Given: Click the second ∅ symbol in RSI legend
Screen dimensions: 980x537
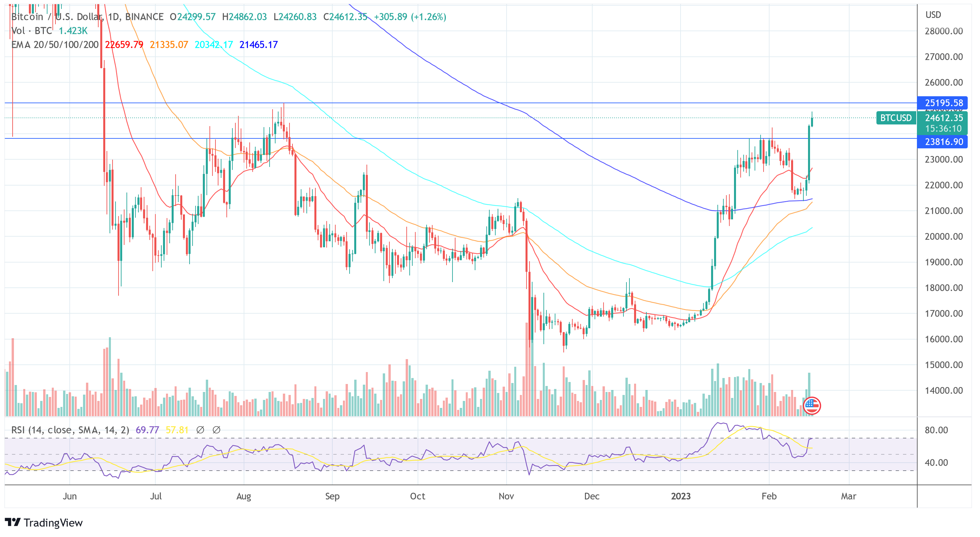Looking at the screenshot, I should click(216, 430).
